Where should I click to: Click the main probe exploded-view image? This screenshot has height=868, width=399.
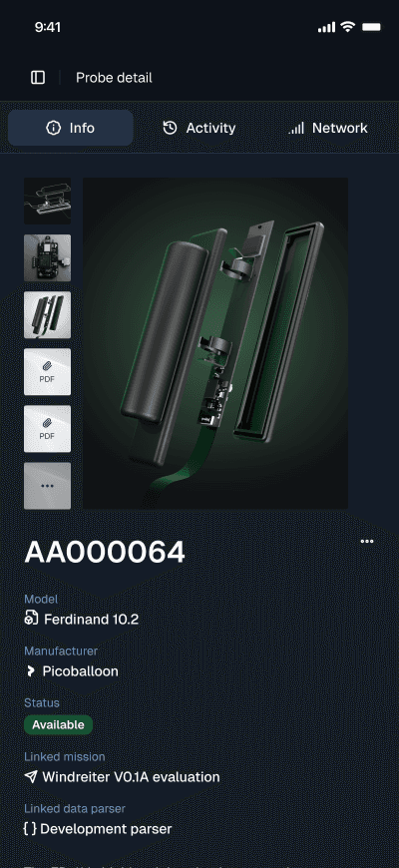(x=215, y=343)
